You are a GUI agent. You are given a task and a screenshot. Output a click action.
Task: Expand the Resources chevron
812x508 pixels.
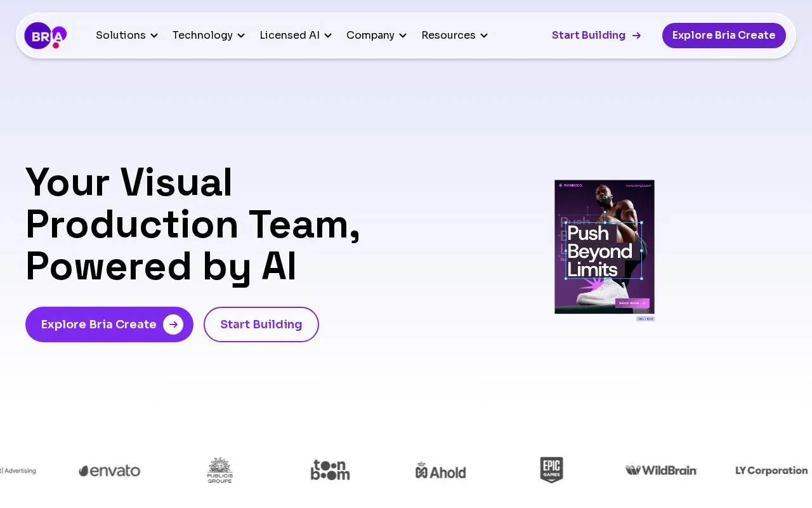[484, 36]
